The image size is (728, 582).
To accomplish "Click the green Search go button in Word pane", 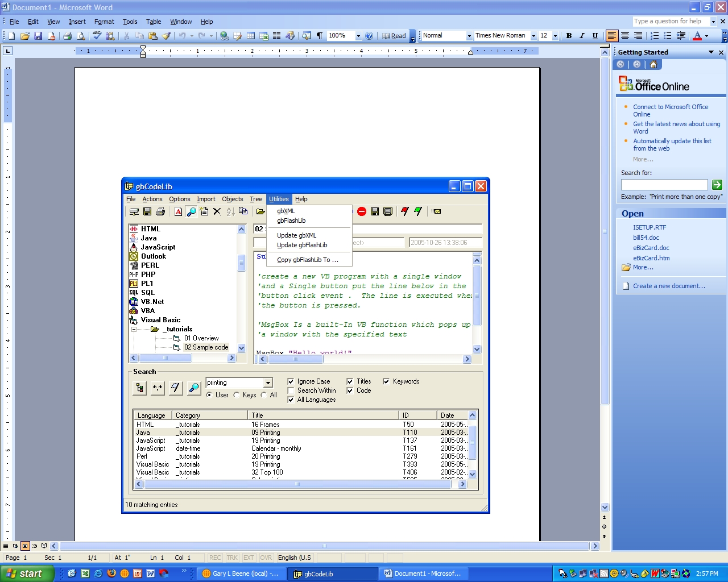I will 717,185.
